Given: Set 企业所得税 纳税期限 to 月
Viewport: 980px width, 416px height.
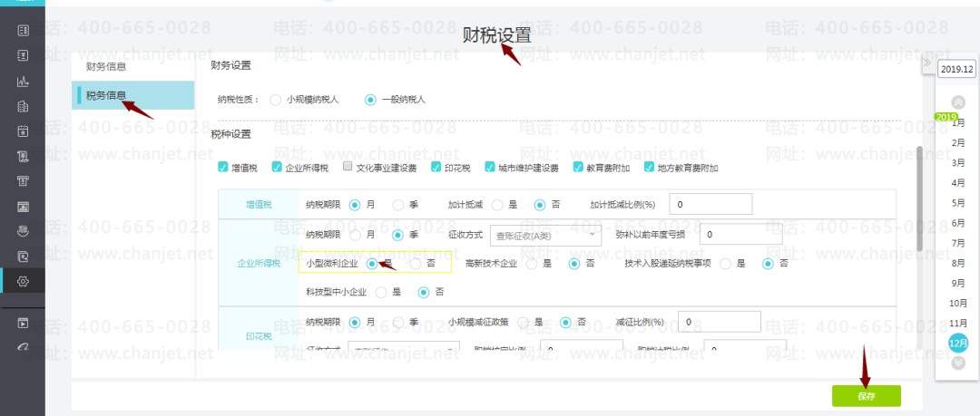Looking at the screenshot, I should click(x=355, y=236).
